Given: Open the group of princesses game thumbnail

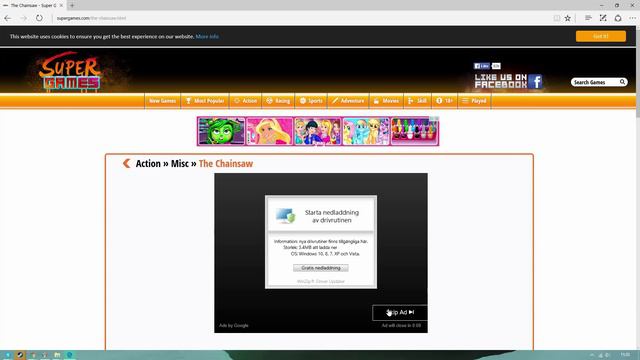Looking at the screenshot, I should tap(318, 131).
